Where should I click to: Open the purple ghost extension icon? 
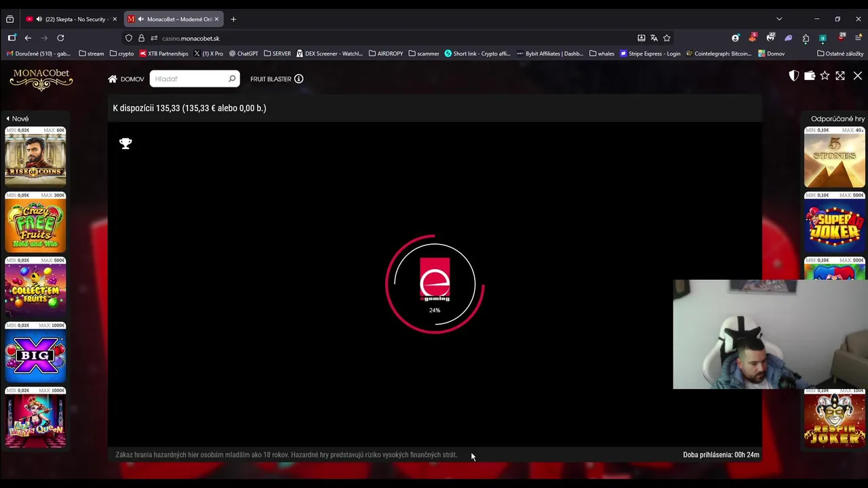coord(788,38)
